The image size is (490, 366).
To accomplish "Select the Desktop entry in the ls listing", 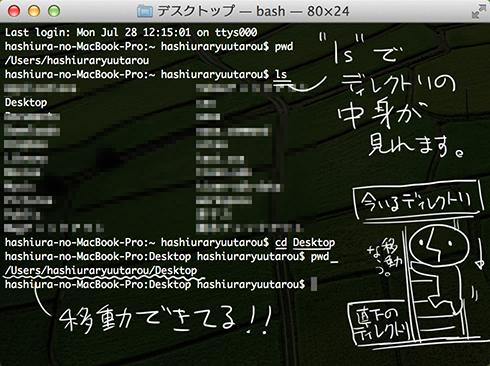I will click(26, 102).
